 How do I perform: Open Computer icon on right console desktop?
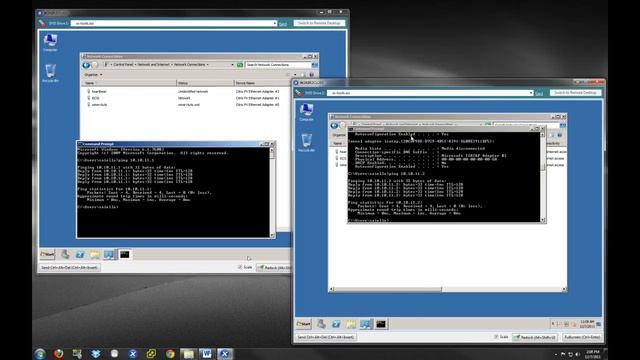[x=306, y=112]
